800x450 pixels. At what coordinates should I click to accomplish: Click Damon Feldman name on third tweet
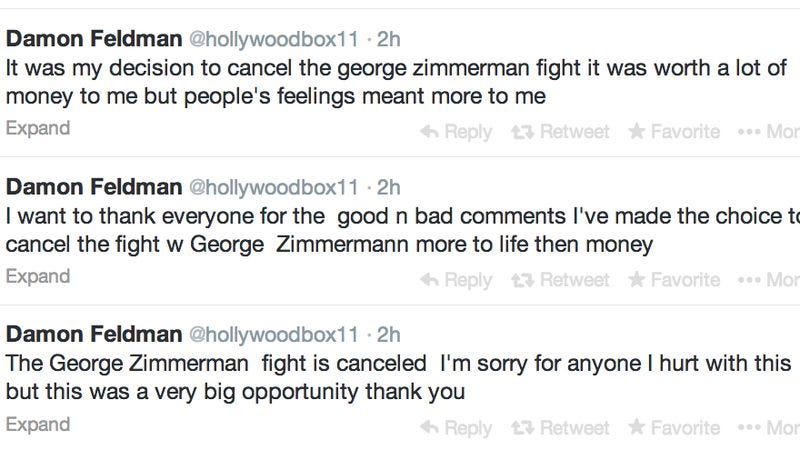(94, 334)
